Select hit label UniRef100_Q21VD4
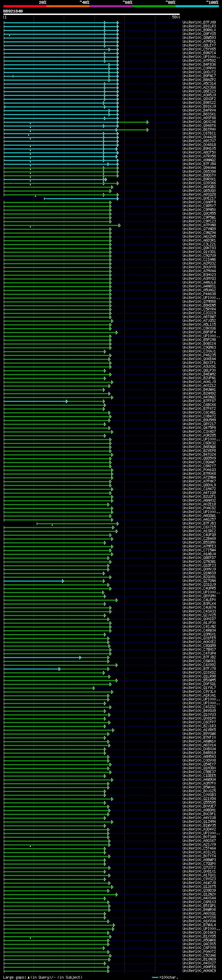Viewport: 222px width, 980px height. coord(199,799)
